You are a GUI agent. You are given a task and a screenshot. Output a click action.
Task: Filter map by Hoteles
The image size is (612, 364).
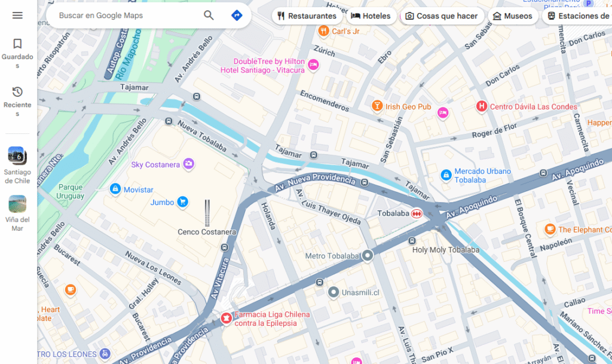[371, 16]
